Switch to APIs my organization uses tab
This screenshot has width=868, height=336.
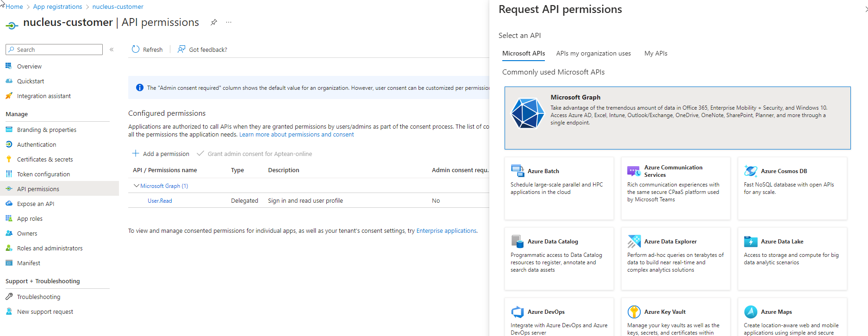pyautogui.click(x=593, y=53)
